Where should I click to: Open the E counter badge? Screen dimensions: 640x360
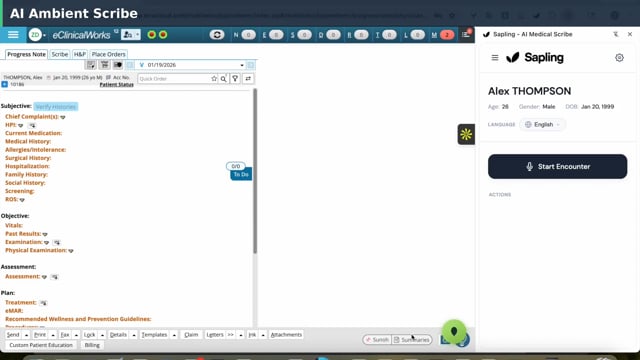276,35
